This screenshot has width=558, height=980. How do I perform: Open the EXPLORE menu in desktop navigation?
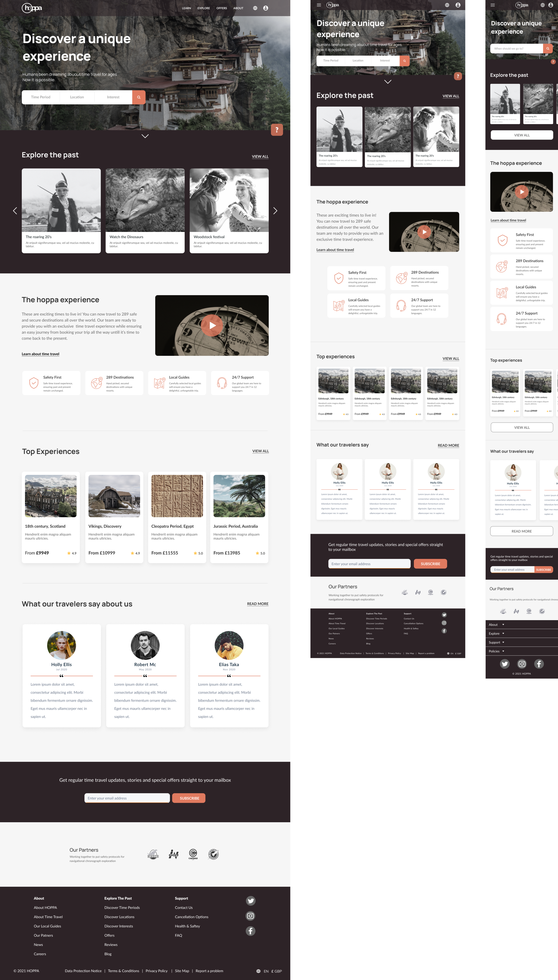(x=204, y=8)
